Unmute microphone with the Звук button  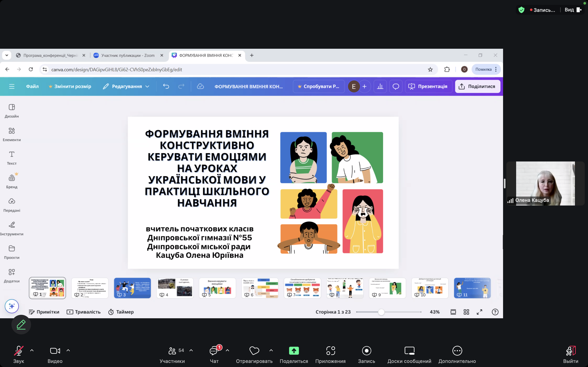(x=18, y=354)
